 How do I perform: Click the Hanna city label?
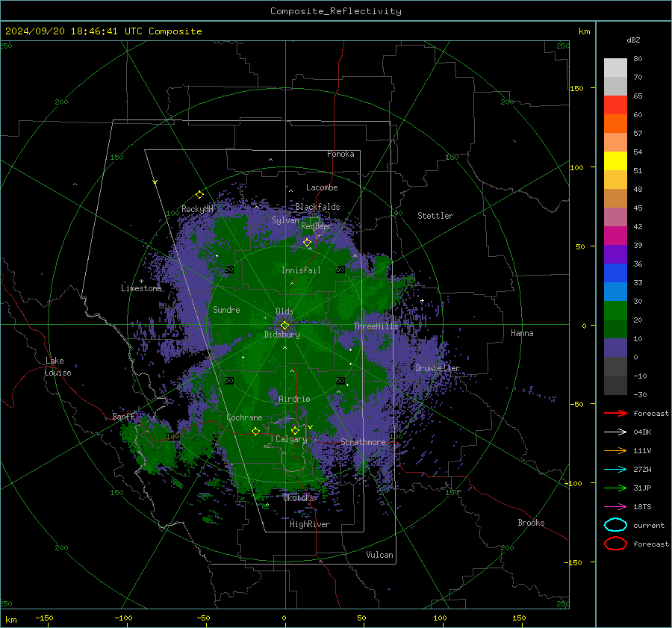pyautogui.click(x=522, y=333)
